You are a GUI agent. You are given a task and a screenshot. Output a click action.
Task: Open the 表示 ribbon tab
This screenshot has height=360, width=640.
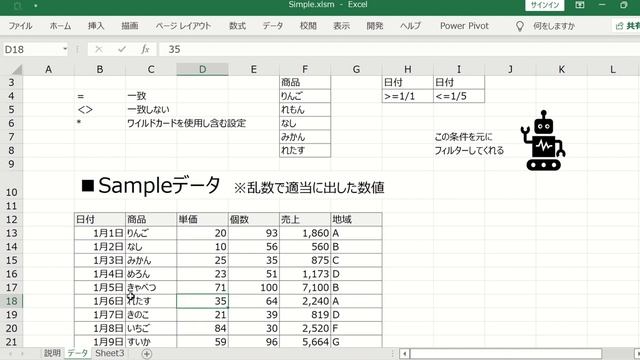point(341,26)
